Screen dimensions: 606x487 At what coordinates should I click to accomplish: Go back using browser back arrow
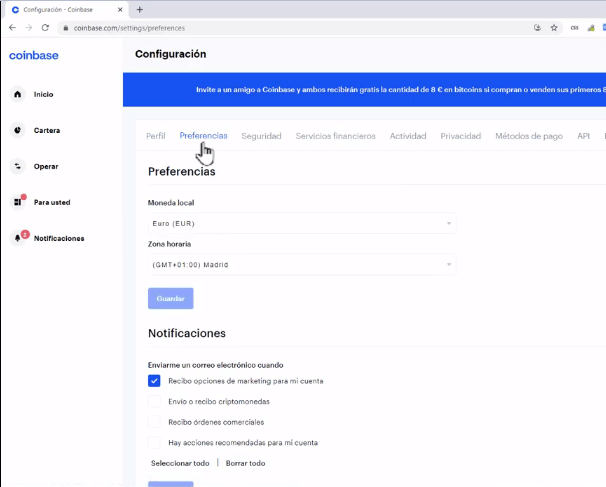click(x=11, y=28)
